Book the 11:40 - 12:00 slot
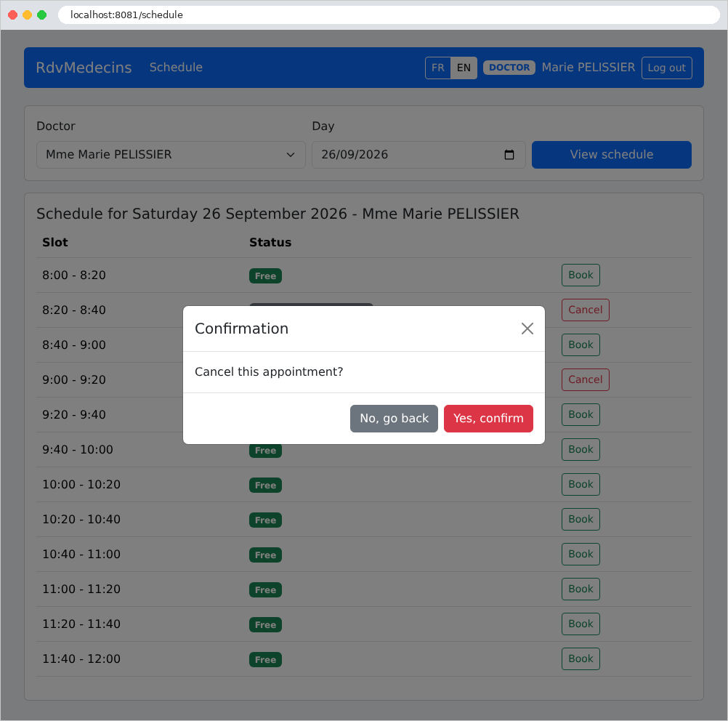Screen dimensions: 728x721 tap(581, 658)
